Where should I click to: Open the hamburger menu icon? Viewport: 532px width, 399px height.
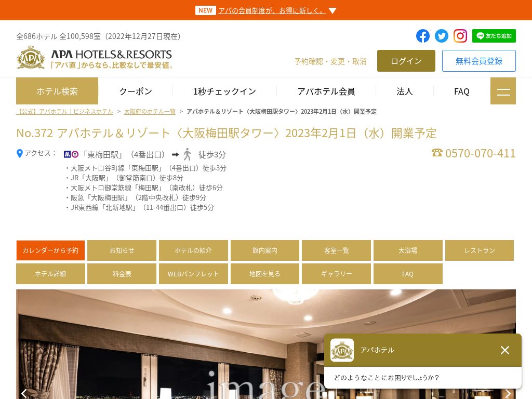coord(503,91)
